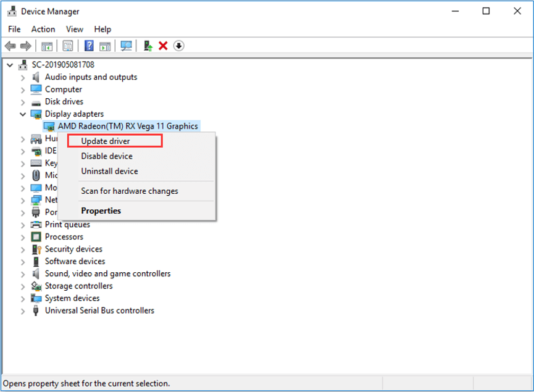Select the Computer row label
This screenshot has height=392, width=534.
tap(64, 90)
